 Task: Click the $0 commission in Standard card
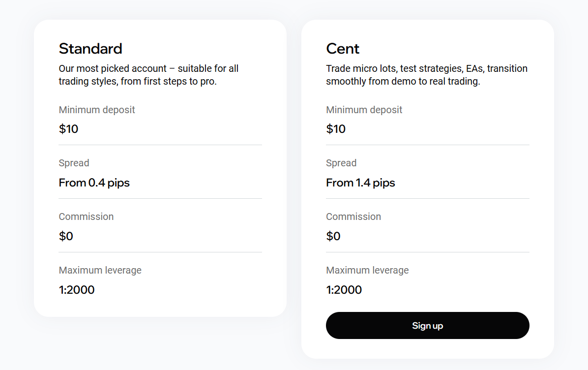[x=66, y=236]
